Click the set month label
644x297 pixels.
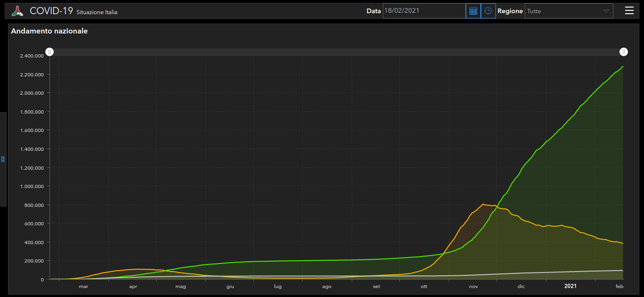tap(376, 286)
